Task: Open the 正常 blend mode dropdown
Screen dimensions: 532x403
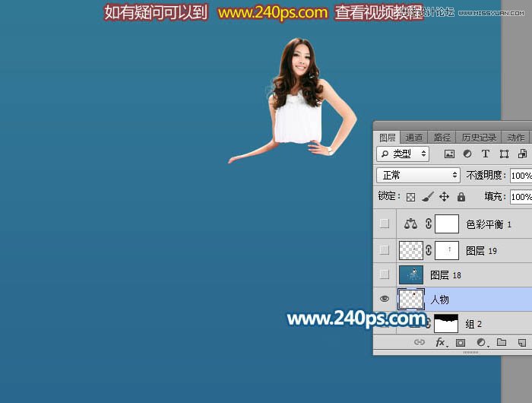Action: tap(419, 175)
